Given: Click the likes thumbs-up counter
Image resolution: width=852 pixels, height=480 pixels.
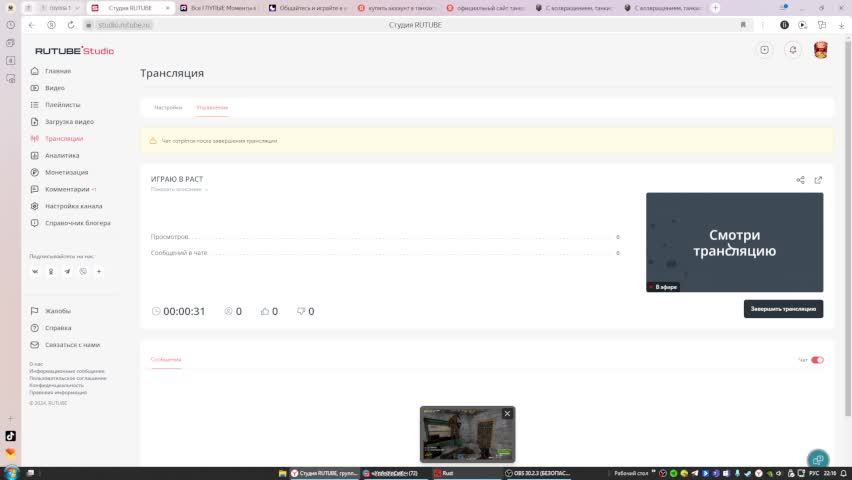Looking at the screenshot, I should pos(265,311).
